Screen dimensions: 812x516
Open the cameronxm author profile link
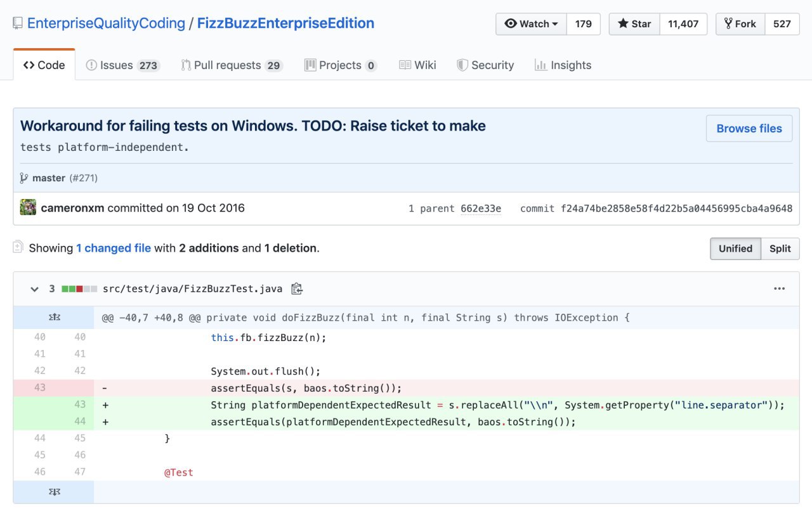[73, 208]
